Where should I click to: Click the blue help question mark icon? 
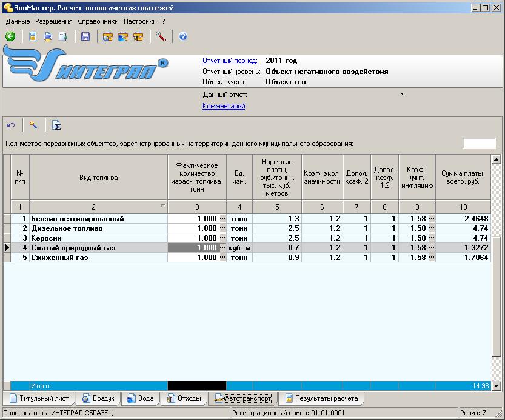pos(183,36)
